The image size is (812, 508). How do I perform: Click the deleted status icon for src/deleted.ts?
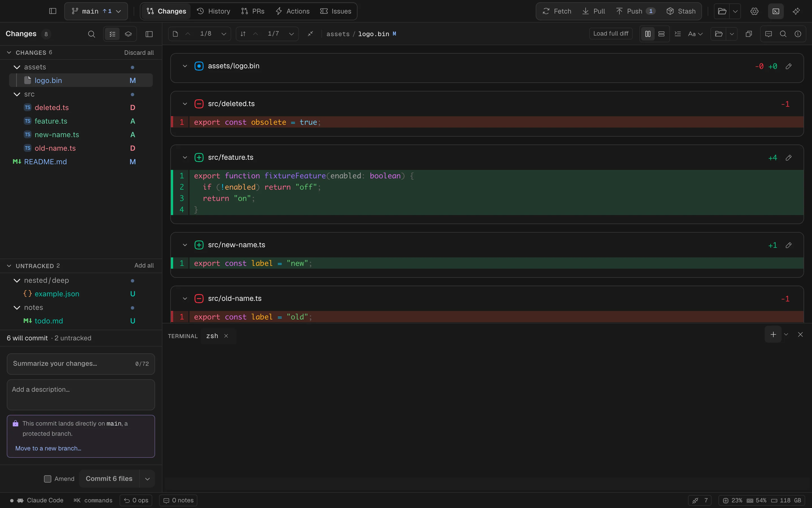click(x=199, y=104)
